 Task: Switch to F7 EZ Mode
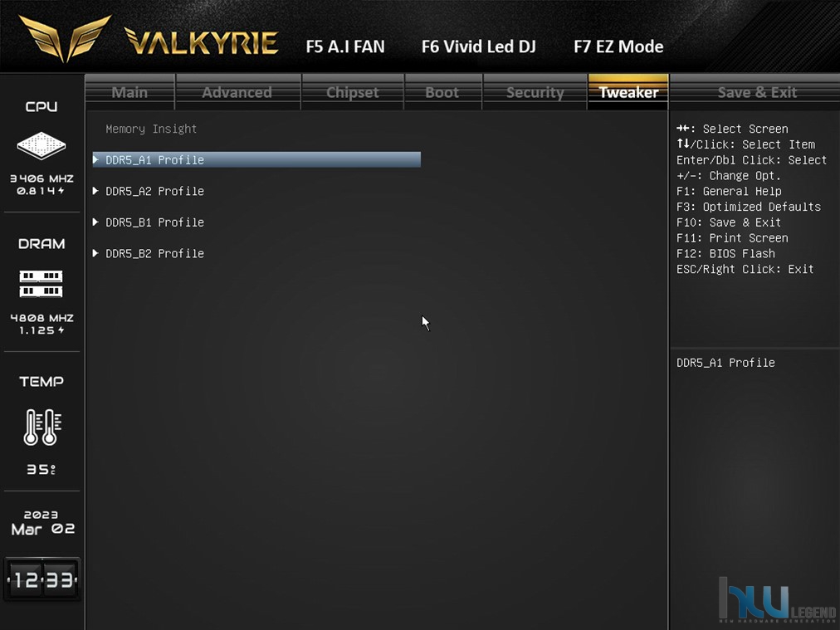pyautogui.click(x=618, y=46)
